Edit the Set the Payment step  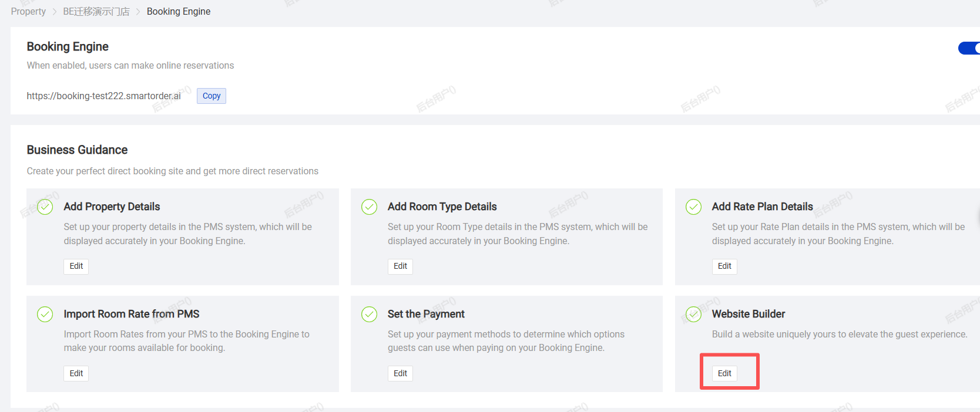pos(401,373)
